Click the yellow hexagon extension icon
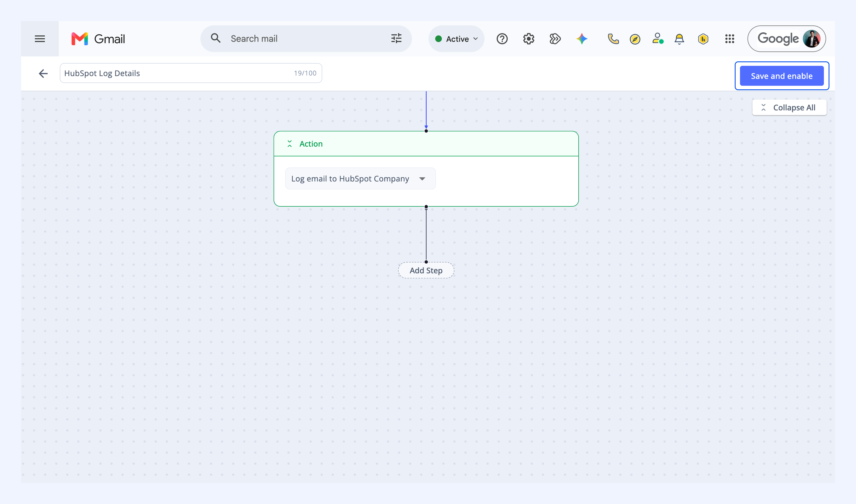Image resolution: width=856 pixels, height=504 pixels. pyautogui.click(x=703, y=39)
